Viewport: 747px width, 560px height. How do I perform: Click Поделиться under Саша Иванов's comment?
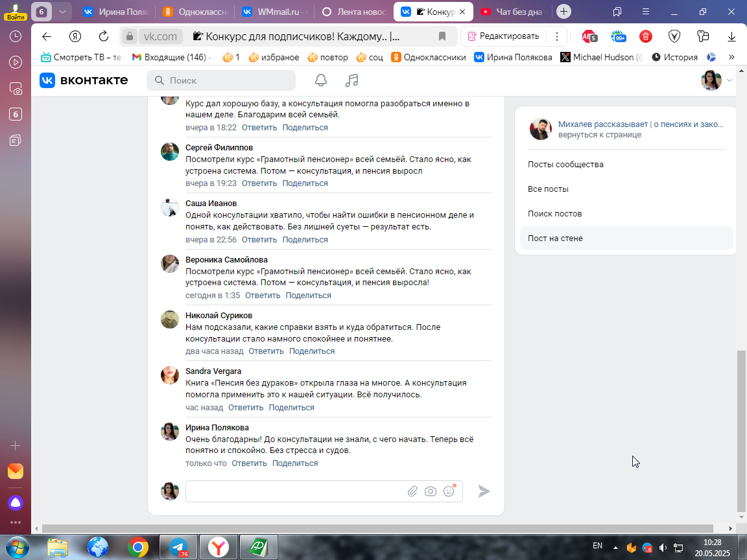(x=305, y=240)
